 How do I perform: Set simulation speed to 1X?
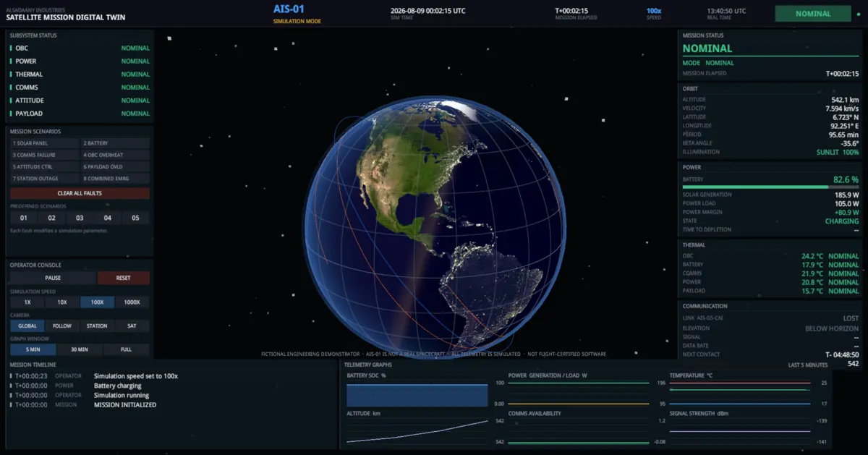pos(27,302)
